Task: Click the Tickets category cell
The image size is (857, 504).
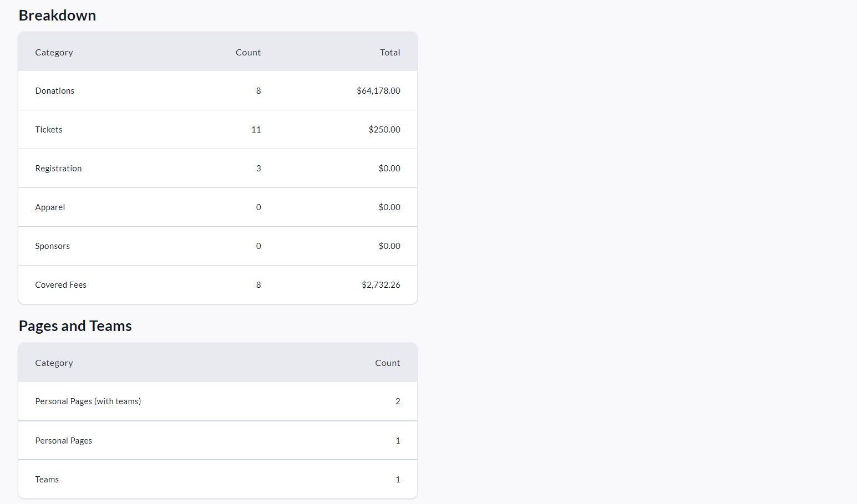Action: (49, 130)
